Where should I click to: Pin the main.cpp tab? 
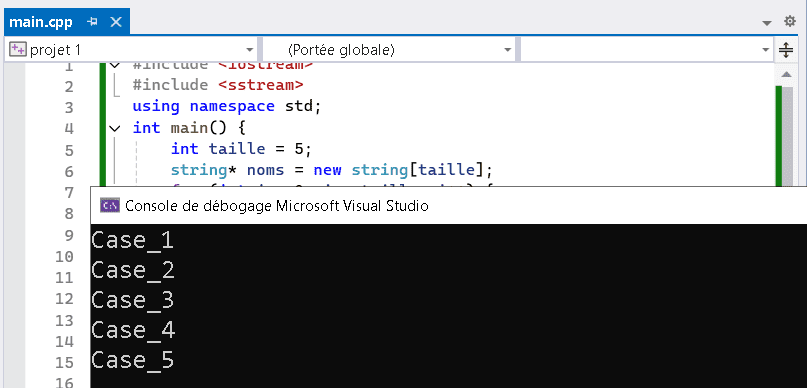(x=93, y=22)
